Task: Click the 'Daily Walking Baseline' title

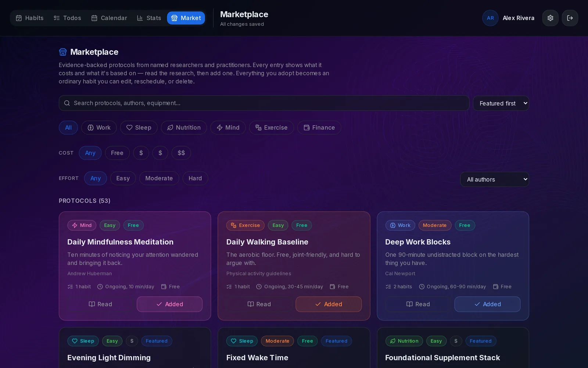Action: [267, 242]
